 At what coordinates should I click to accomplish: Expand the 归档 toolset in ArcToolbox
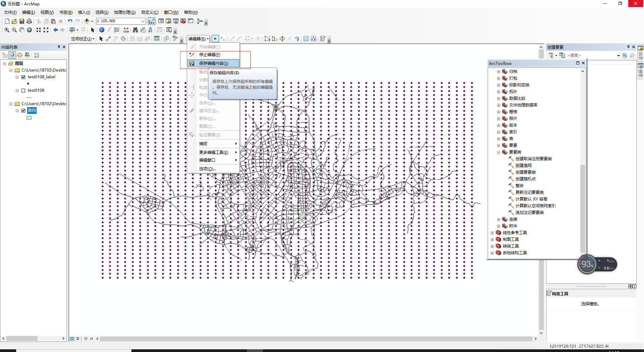click(498, 72)
